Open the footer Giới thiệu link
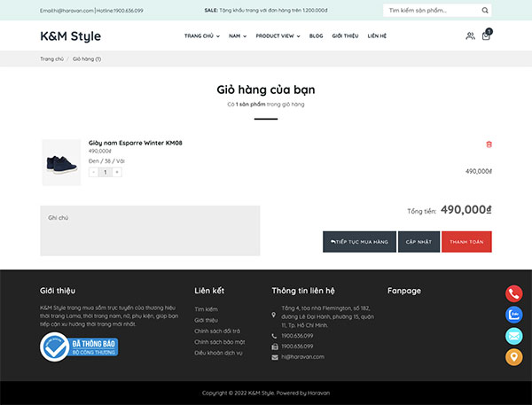 [207, 320]
